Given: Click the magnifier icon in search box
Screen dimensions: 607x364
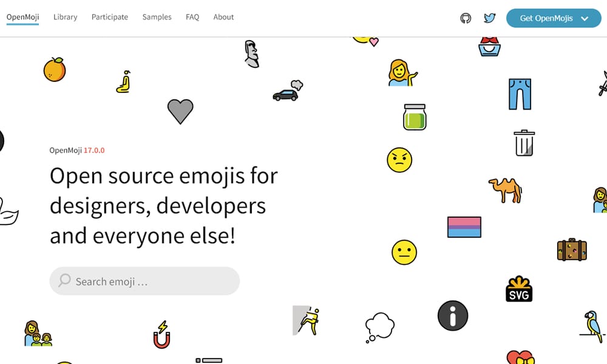Looking at the screenshot, I should click(x=64, y=280).
